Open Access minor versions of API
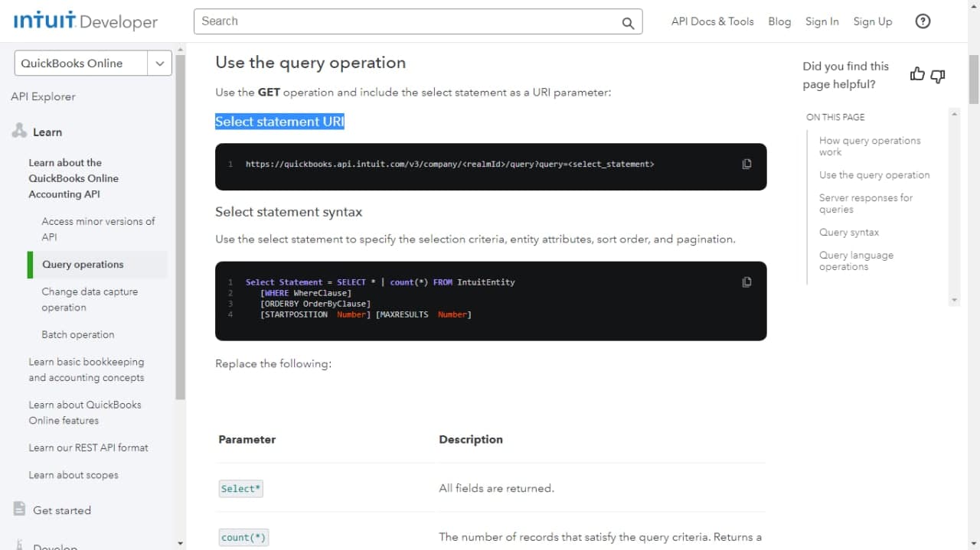The width and height of the screenshot is (980, 550). pyautogui.click(x=98, y=229)
